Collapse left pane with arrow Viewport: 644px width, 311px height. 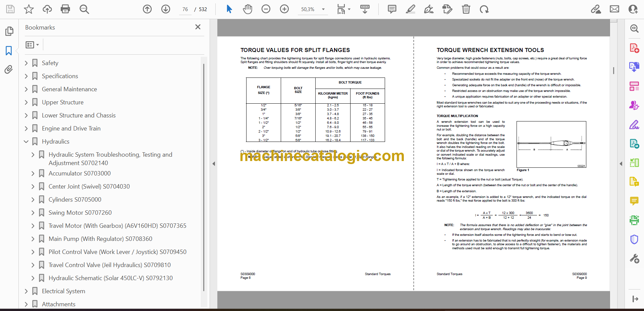click(x=214, y=164)
